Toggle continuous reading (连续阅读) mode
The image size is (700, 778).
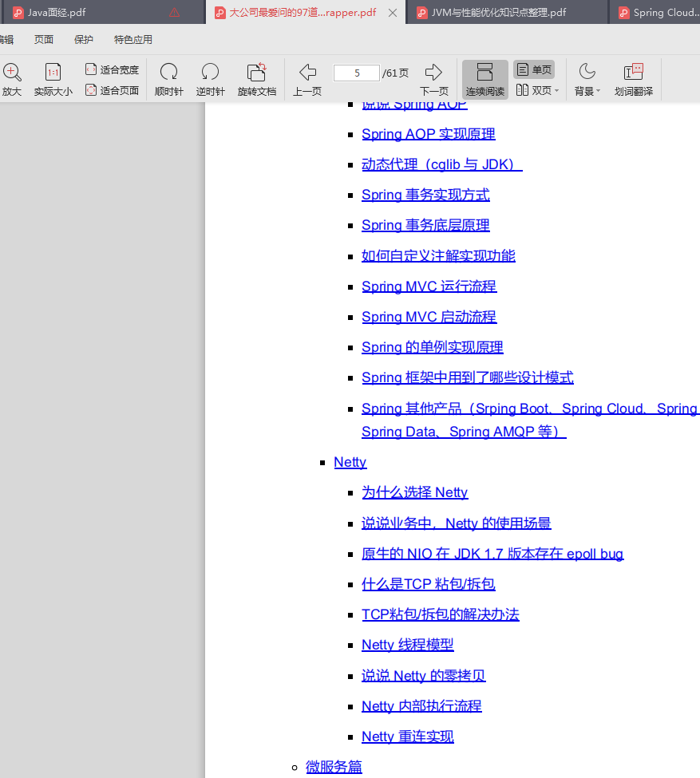(x=485, y=79)
